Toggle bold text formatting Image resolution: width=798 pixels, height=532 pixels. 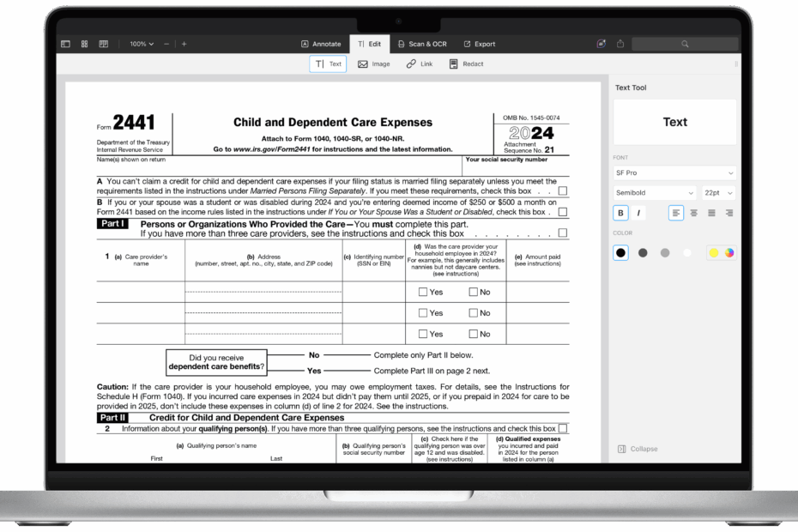tap(620, 212)
